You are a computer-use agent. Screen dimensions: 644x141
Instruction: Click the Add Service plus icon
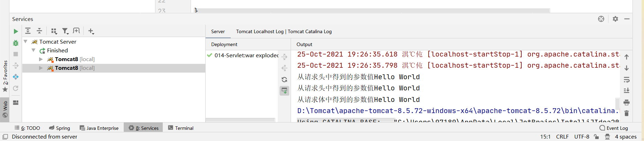[91, 31]
